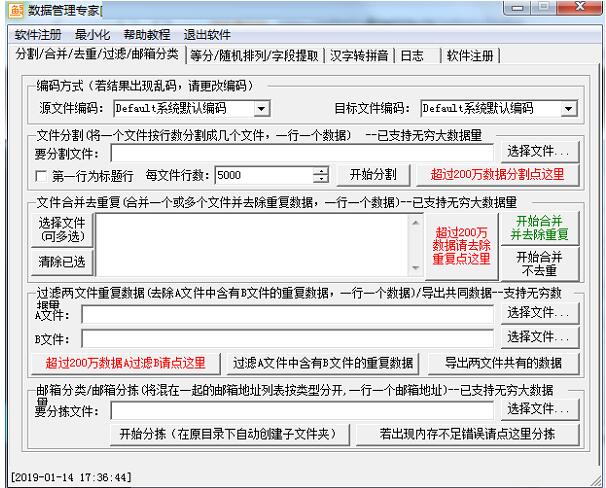Click the 要分割文件 path input field
Screen dimensions: 606x488
pos(302,153)
